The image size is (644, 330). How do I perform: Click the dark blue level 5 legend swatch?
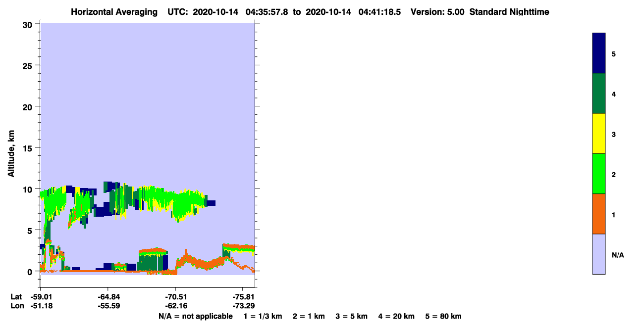[x=599, y=53]
